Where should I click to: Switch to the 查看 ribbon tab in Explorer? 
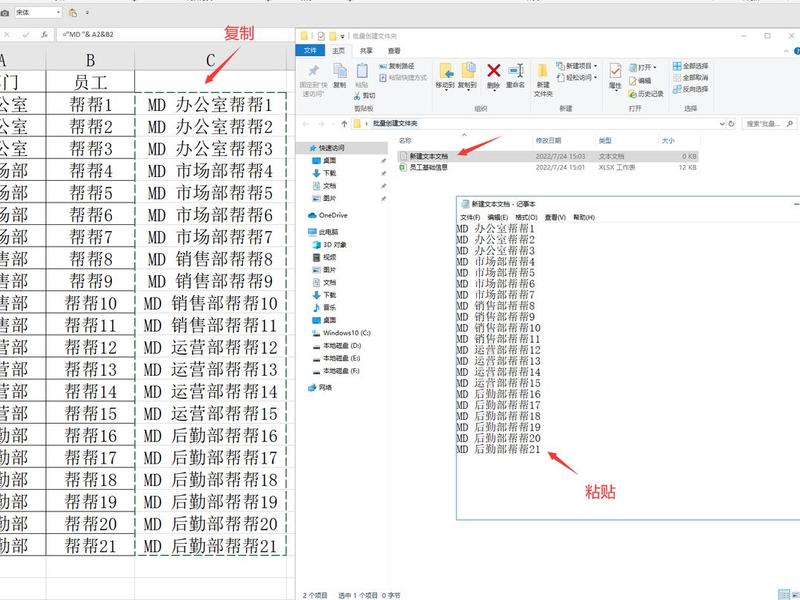click(394, 51)
